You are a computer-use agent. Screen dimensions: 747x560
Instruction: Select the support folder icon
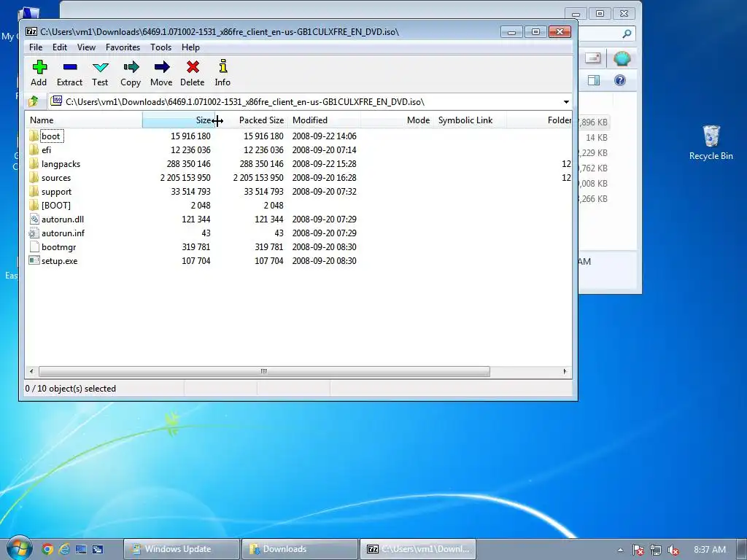tap(34, 192)
